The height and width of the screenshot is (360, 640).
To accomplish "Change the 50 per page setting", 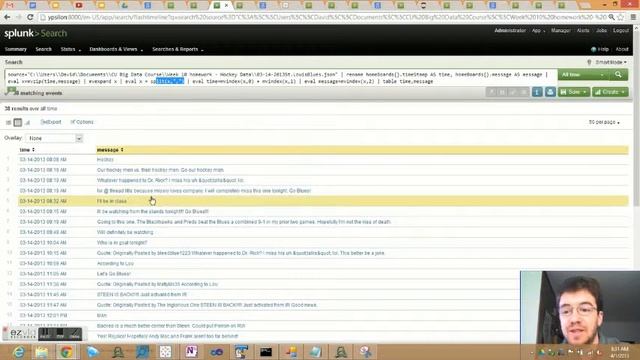I will point(604,122).
